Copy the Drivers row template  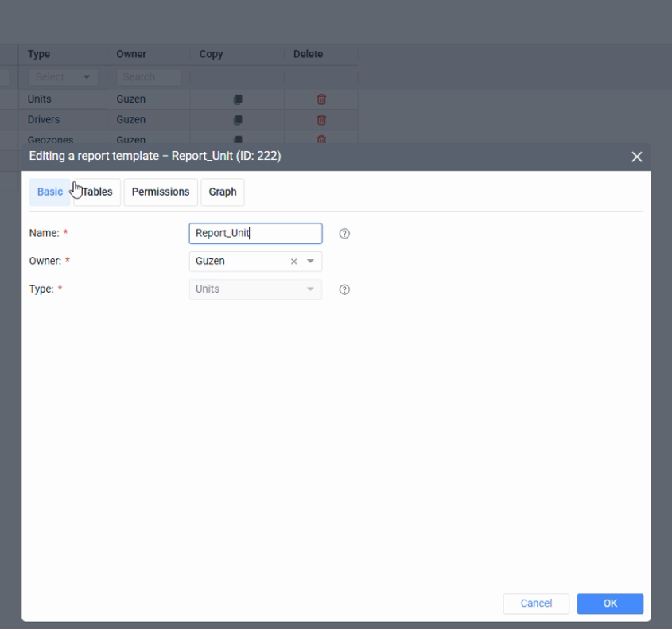tap(238, 120)
